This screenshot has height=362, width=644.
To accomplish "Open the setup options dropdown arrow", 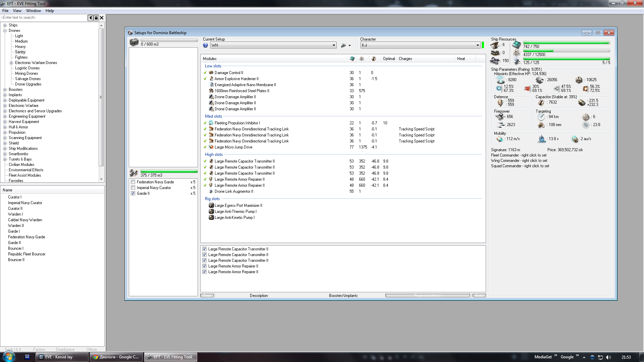I will point(350,46).
